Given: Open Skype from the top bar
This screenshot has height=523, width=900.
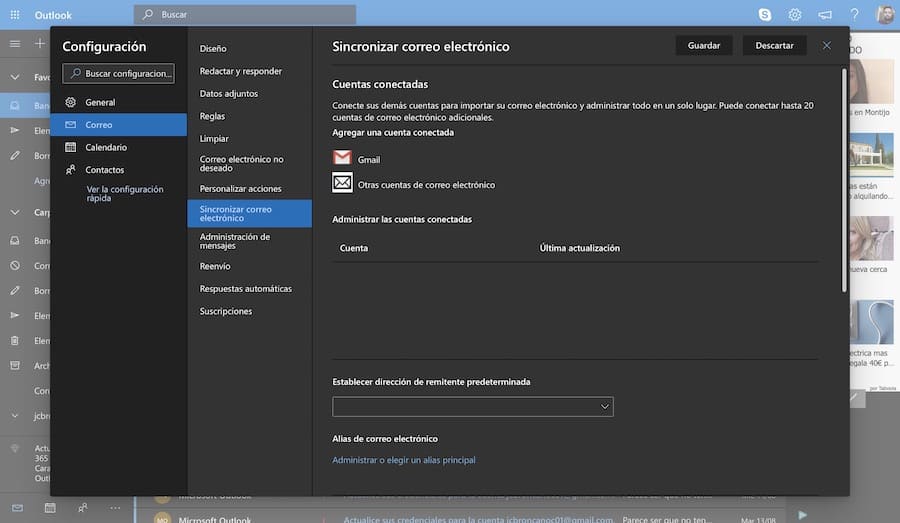Looking at the screenshot, I should pos(765,14).
